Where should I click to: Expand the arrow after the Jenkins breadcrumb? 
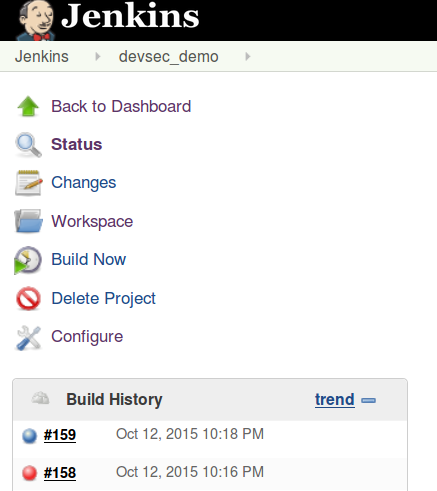[98, 56]
